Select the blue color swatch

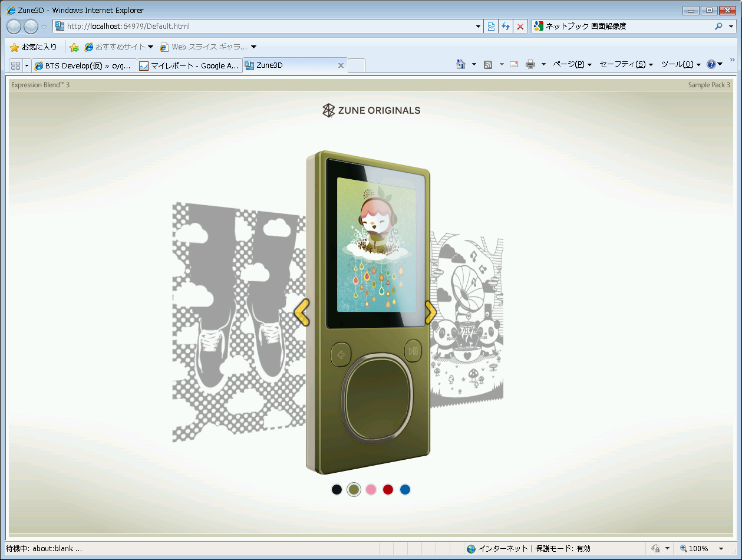(x=405, y=490)
